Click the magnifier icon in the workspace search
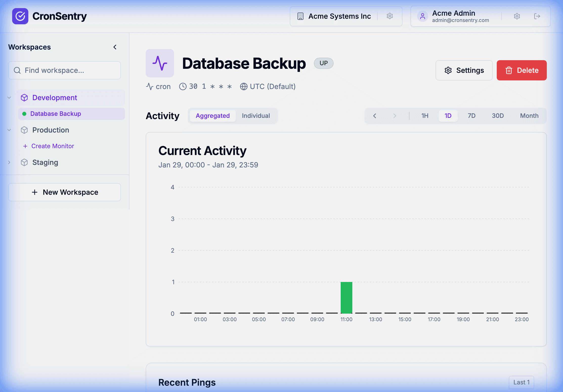The height and width of the screenshot is (392, 563). pyautogui.click(x=17, y=70)
